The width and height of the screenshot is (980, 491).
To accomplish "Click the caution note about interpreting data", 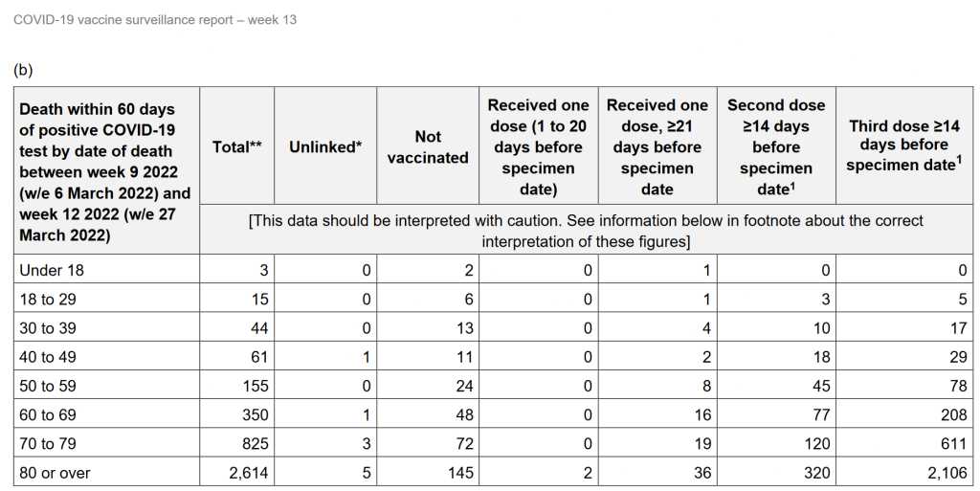I will (x=586, y=231).
